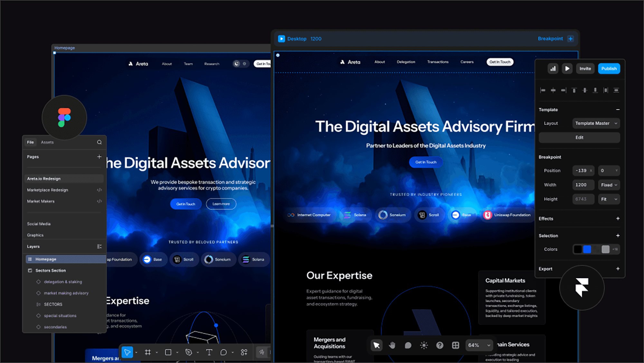Click the Invite button
This screenshot has width=644, height=363.
pos(585,68)
